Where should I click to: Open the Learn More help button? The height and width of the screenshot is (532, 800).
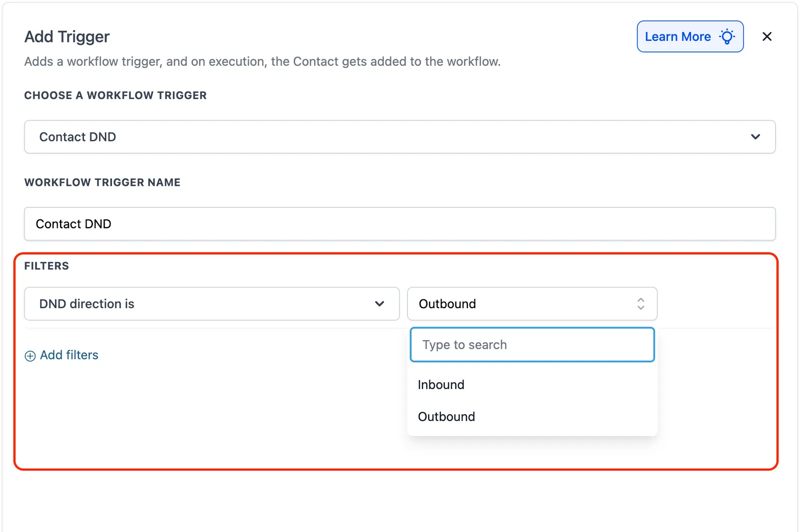690,36
